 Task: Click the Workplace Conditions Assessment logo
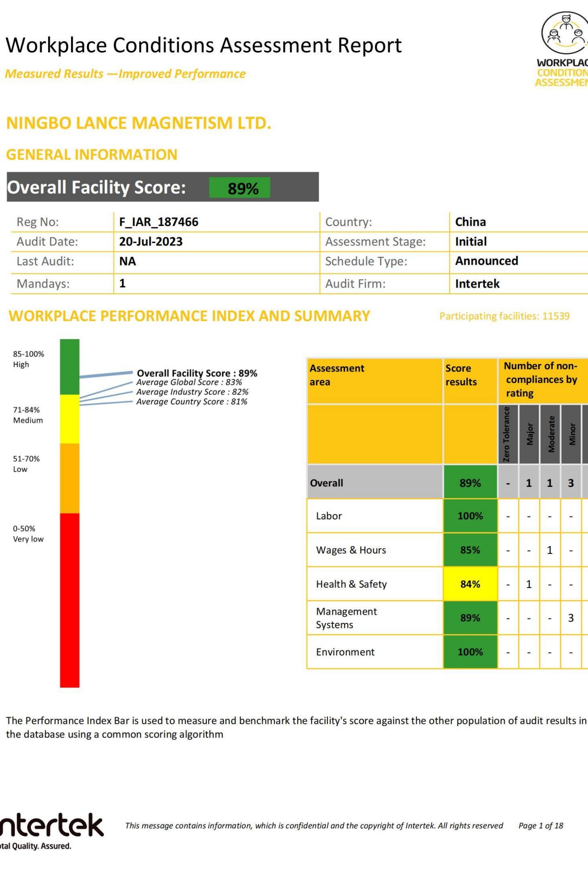coord(563,49)
